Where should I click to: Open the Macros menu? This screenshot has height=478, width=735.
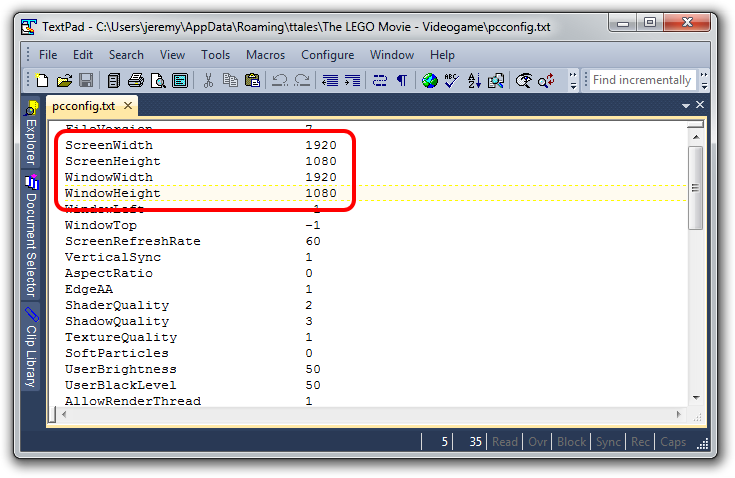click(265, 55)
